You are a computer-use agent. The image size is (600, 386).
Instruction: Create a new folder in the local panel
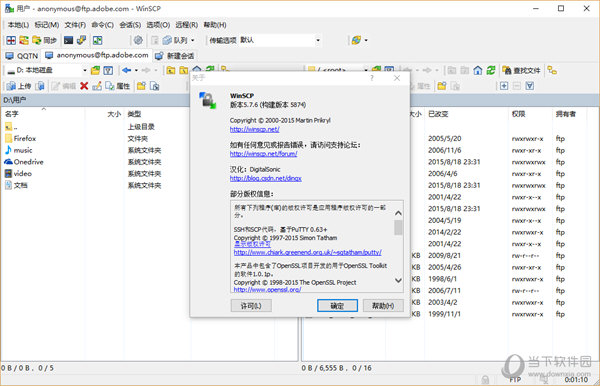(141, 86)
